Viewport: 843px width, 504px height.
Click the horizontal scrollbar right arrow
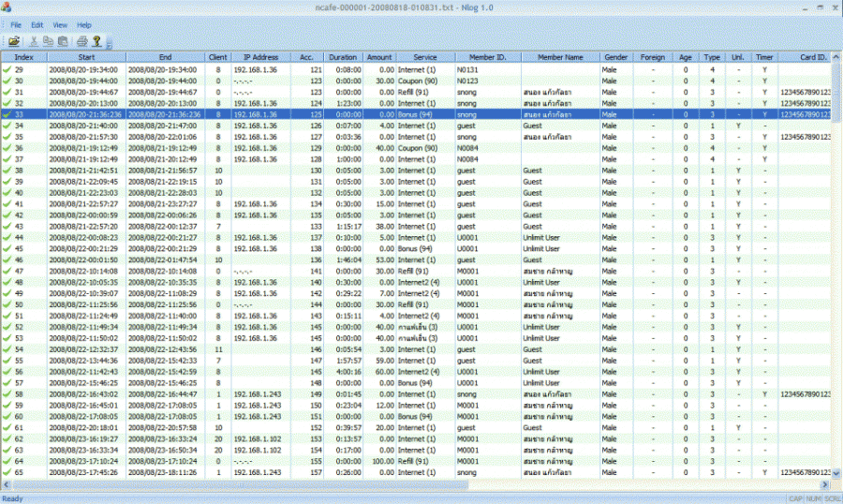(825, 484)
